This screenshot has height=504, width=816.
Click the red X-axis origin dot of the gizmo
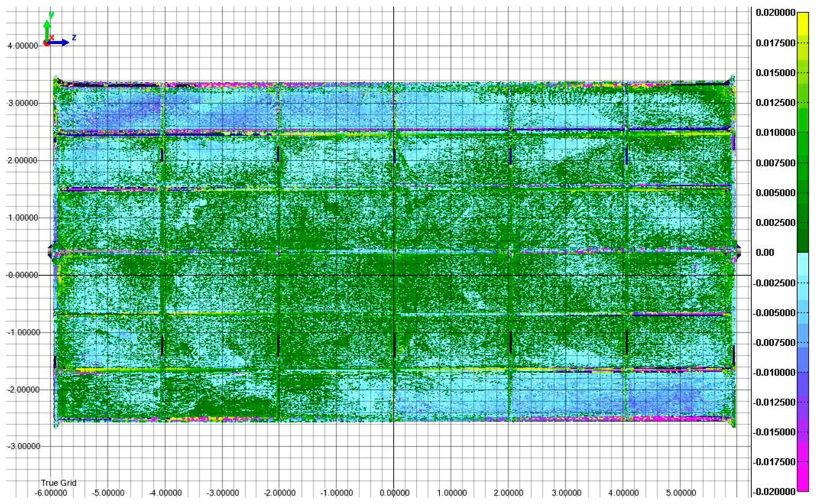(x=46, y=44)
